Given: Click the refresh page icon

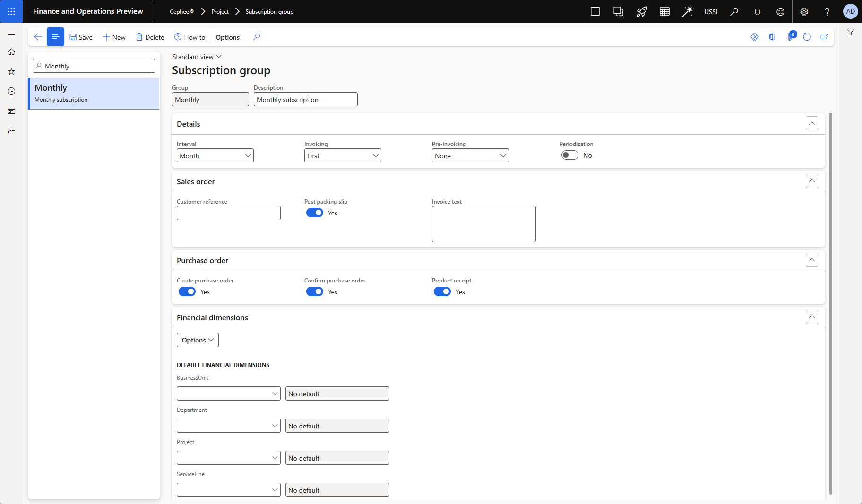Looking at the screenshot, I should point(807,37).
